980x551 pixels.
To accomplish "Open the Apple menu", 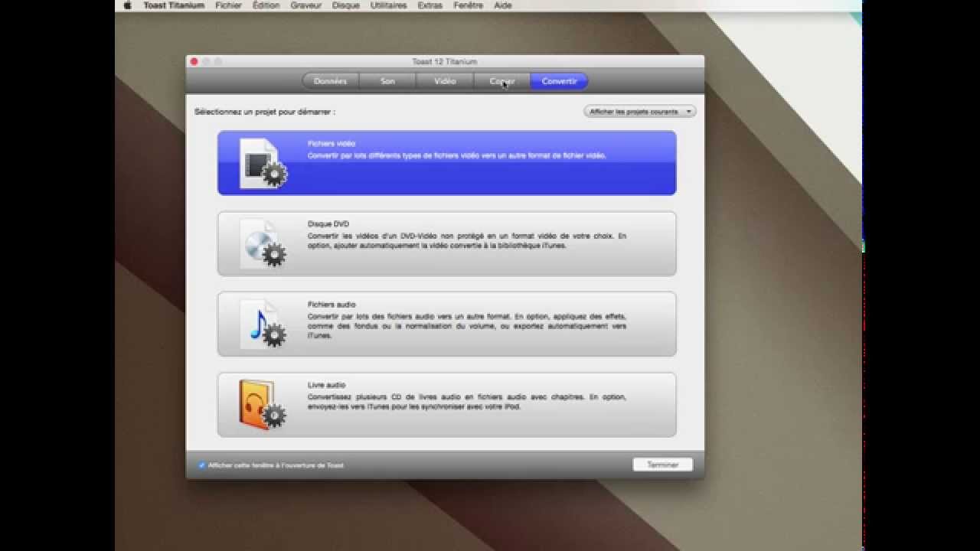I will 127,5.
